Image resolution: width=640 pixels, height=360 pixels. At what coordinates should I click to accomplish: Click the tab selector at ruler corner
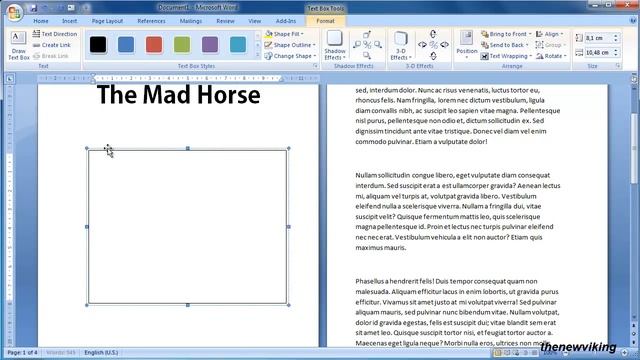(10, 78)
